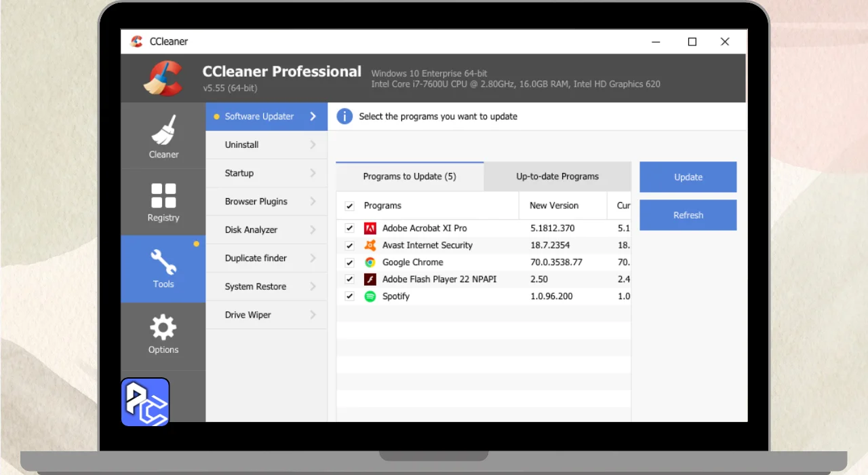Screen dimensions: 868x475
Task: Switch to Up-to-date Programs tab
Action: pos(557,176)
